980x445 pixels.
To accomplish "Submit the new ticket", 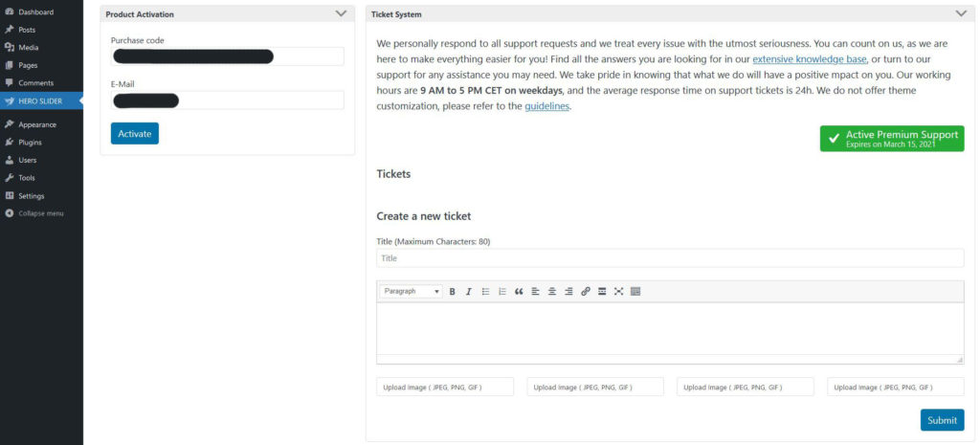I will pyautogui.click(x=942, y=420).
